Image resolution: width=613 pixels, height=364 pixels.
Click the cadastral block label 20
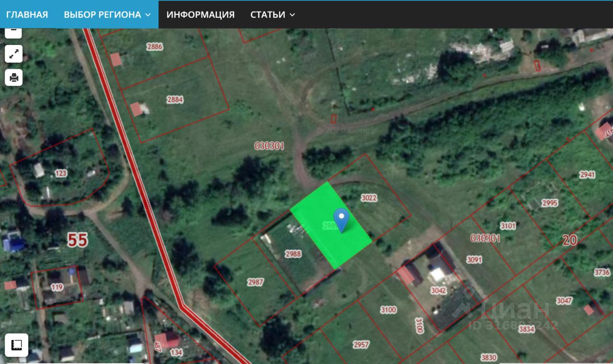click(569, 240)
